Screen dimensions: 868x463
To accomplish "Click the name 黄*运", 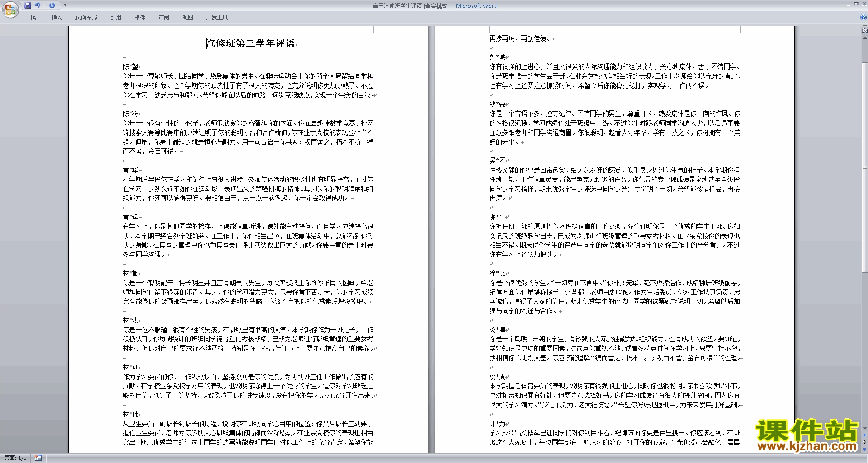I will click(131, 217).
